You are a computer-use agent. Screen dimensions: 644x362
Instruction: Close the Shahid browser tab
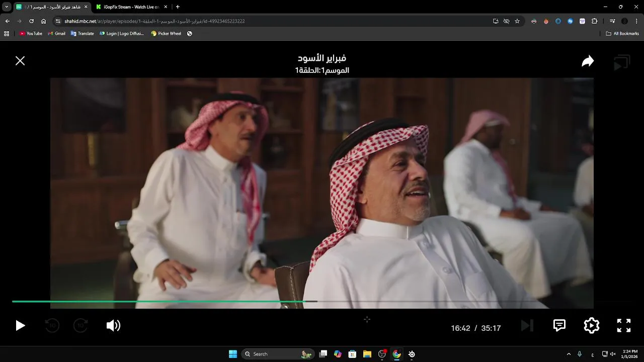[x=86, y=7]
